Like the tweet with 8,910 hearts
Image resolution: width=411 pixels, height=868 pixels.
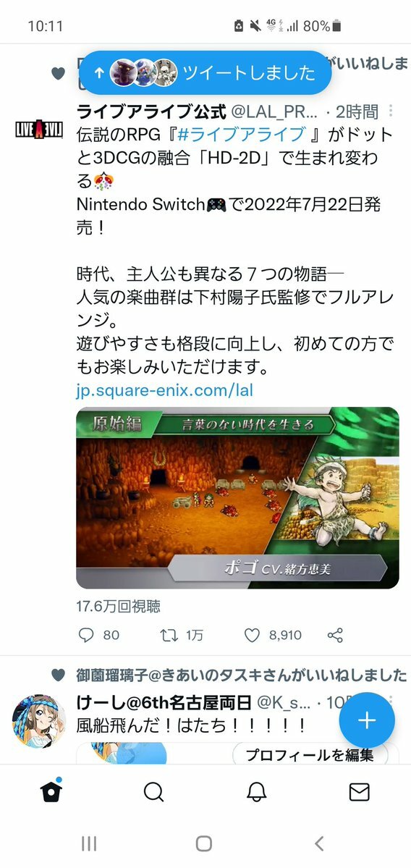253,635
